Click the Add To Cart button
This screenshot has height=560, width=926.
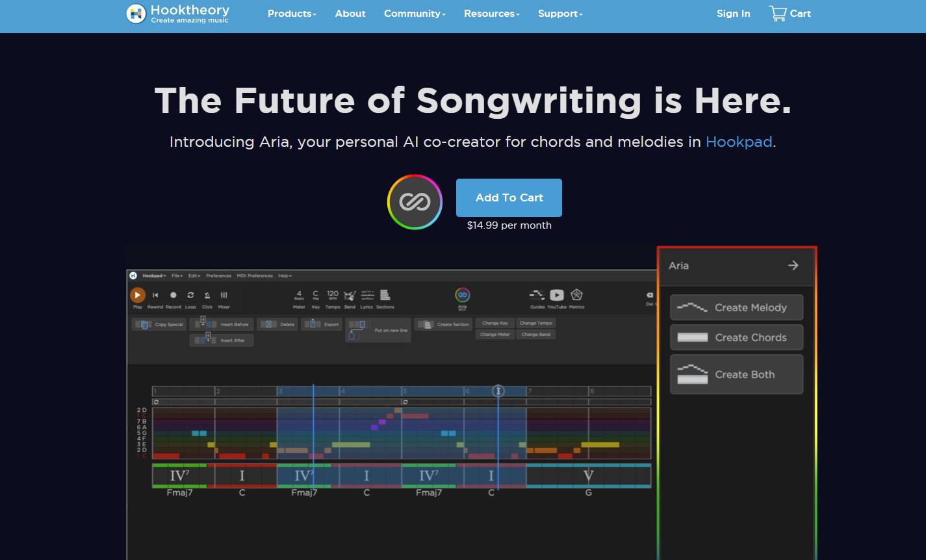click(509, 197)
